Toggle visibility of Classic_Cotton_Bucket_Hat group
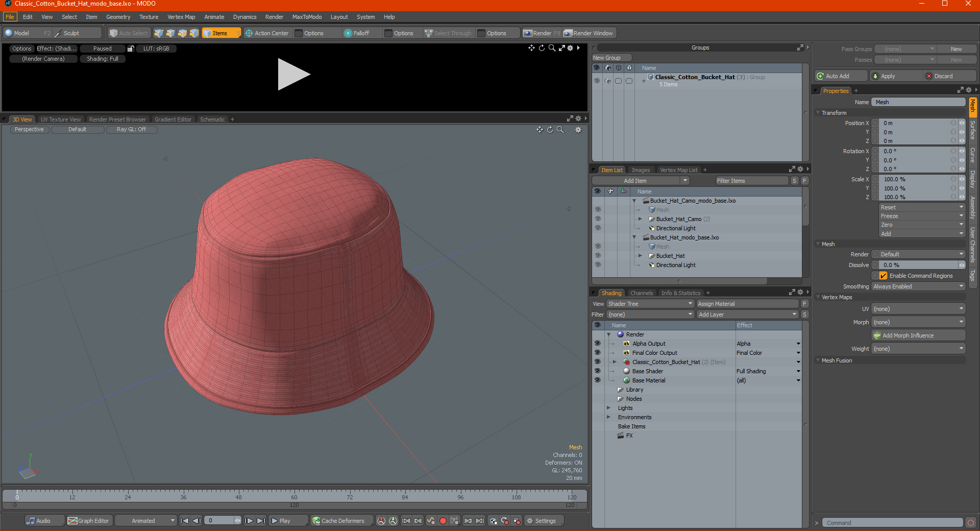980x531 pixels. pos(597,81)
